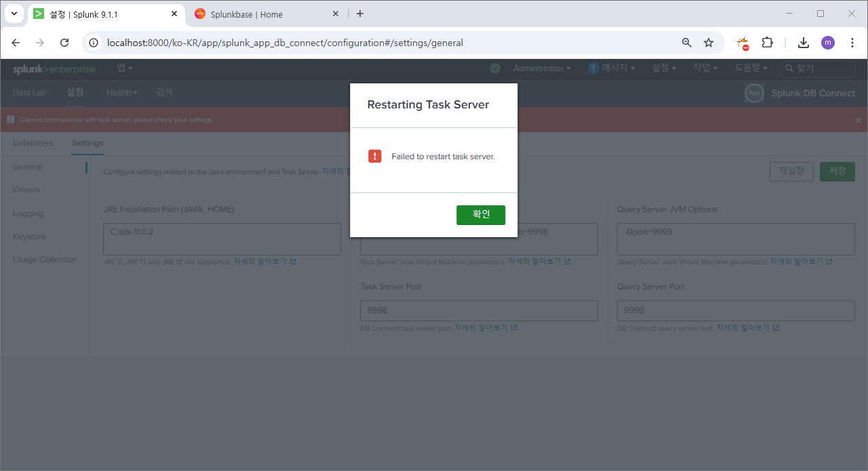Open 자세히 알아보기 link under JRE path

coord(264,261)
